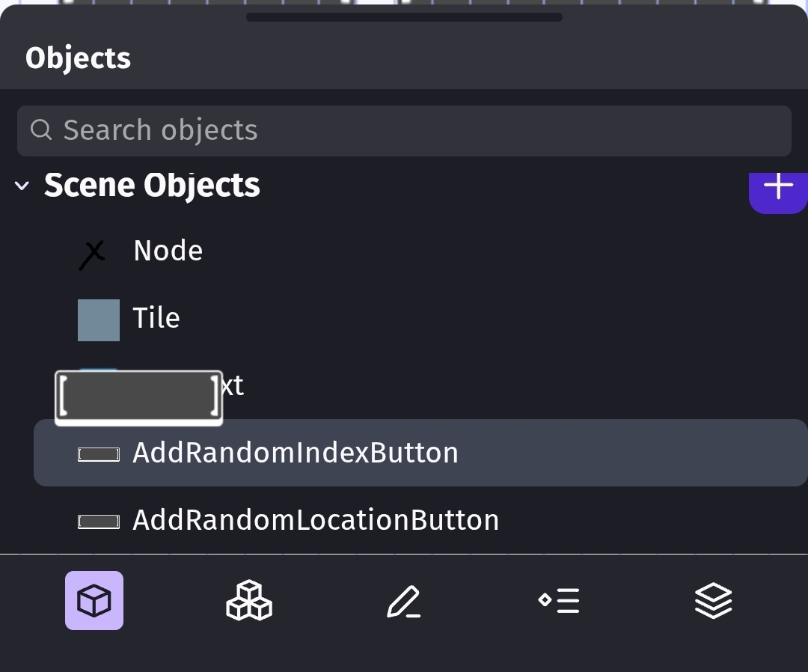Open the Object groups stacked cubes icon
Viewport: 808px width, 672px height.
click(x=248, y=600)
